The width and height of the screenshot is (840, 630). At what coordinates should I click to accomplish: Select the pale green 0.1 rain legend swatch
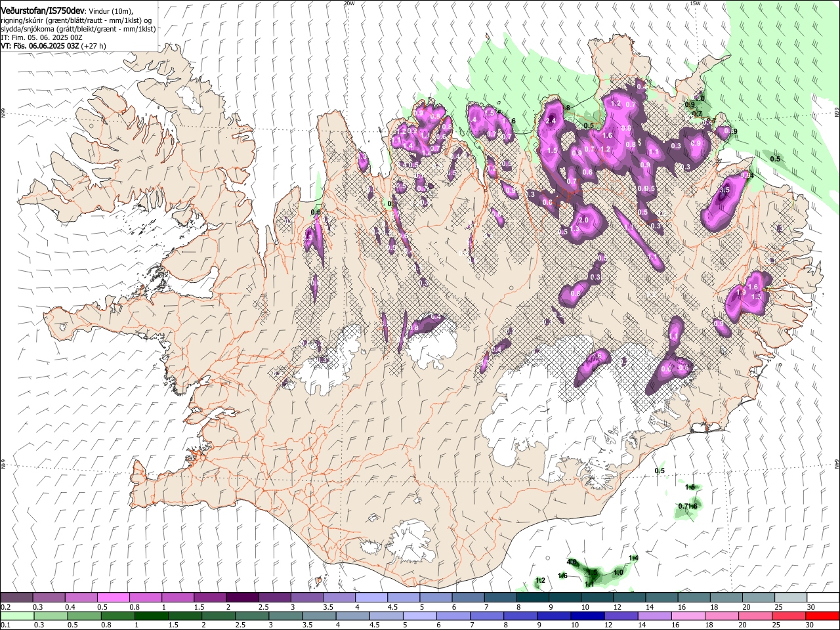point(16,616)
